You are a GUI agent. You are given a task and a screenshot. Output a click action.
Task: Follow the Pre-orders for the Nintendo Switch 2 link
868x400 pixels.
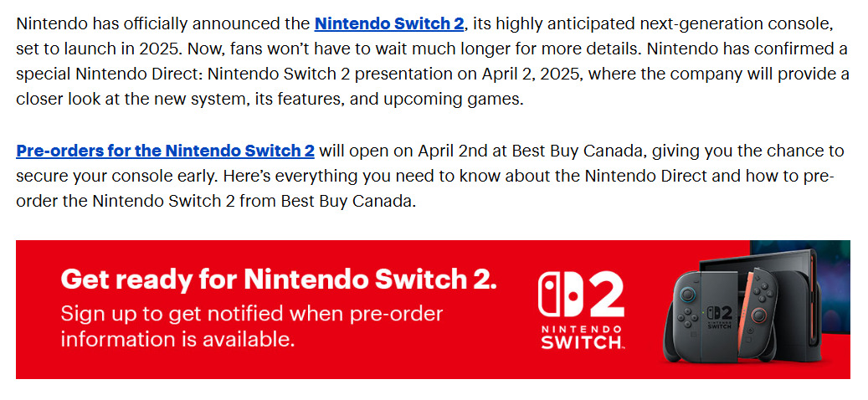coord(165,151)
